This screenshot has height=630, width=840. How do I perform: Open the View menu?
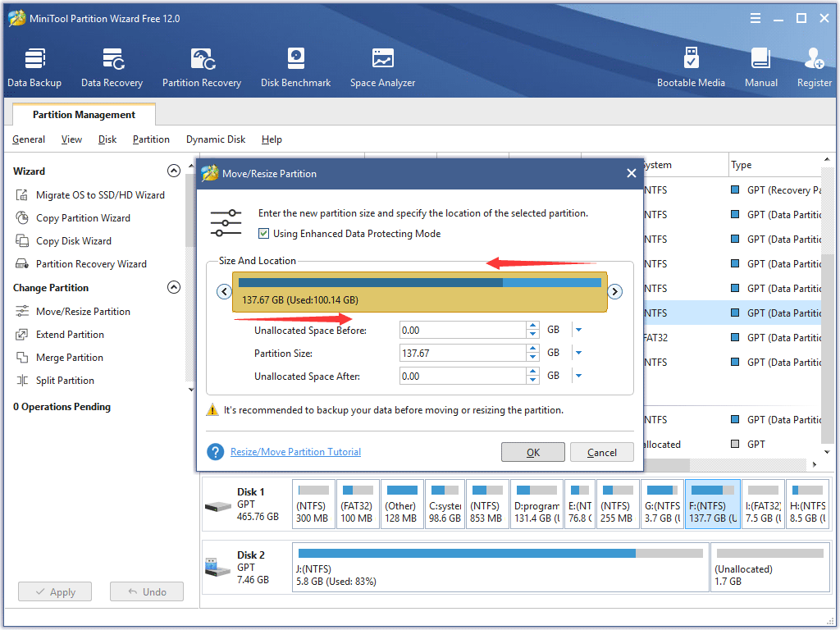71,139
